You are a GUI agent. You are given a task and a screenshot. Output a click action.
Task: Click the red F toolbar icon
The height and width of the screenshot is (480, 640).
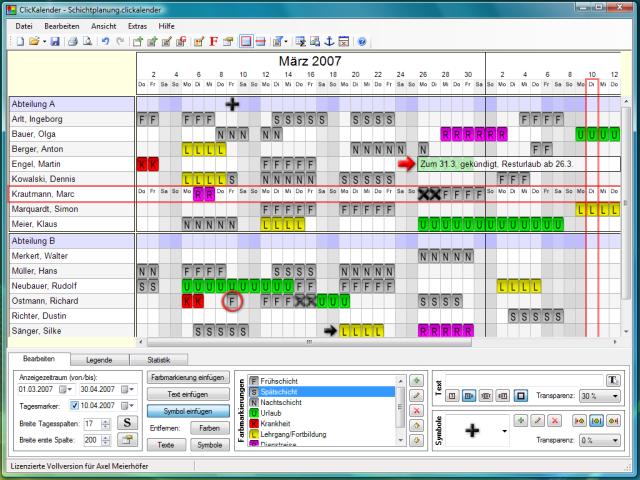click(x=213, y=42)
